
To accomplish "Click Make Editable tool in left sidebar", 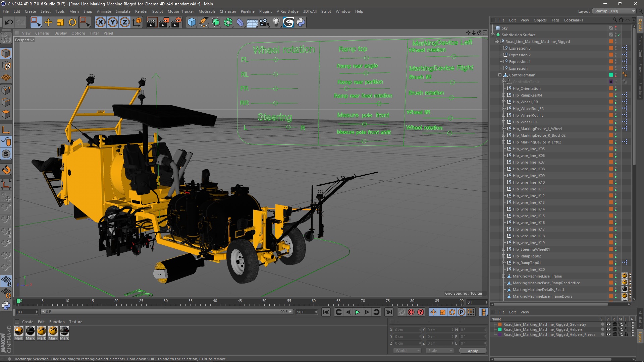I will (6, 38).
